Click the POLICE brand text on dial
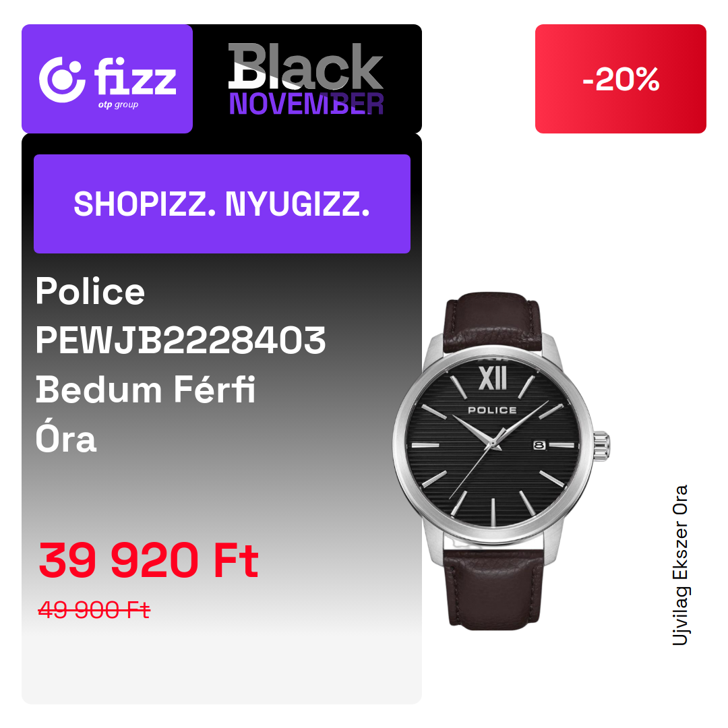 (x=492, y=411)
